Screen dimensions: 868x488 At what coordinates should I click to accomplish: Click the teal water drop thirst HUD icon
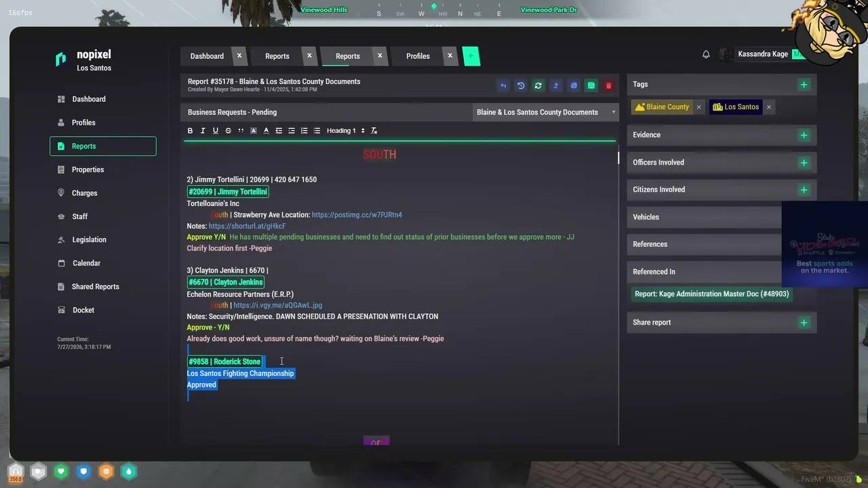coord(129,471)
